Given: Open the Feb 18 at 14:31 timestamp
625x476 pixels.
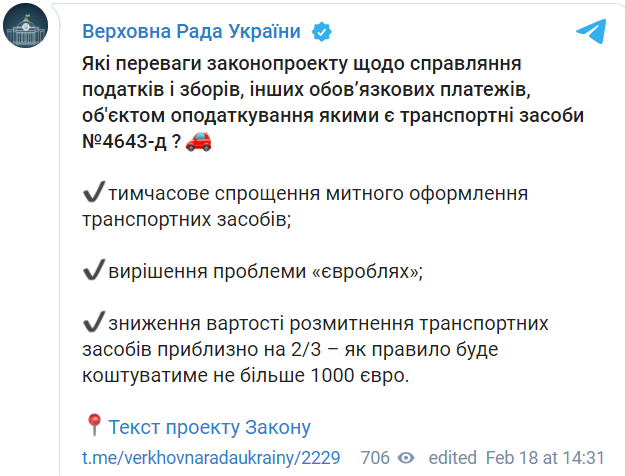Looking at the screenshot, I should pyautogui.click(x=545, y=458).
